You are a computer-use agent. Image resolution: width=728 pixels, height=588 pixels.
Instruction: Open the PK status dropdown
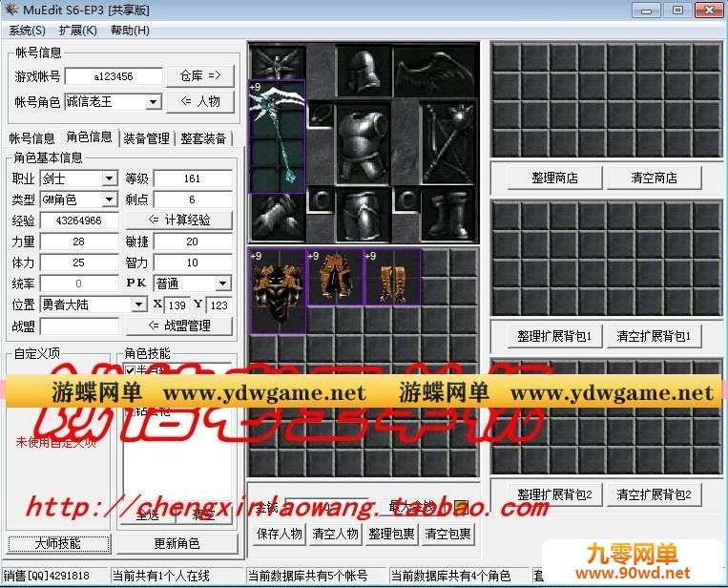coord(223,283)
